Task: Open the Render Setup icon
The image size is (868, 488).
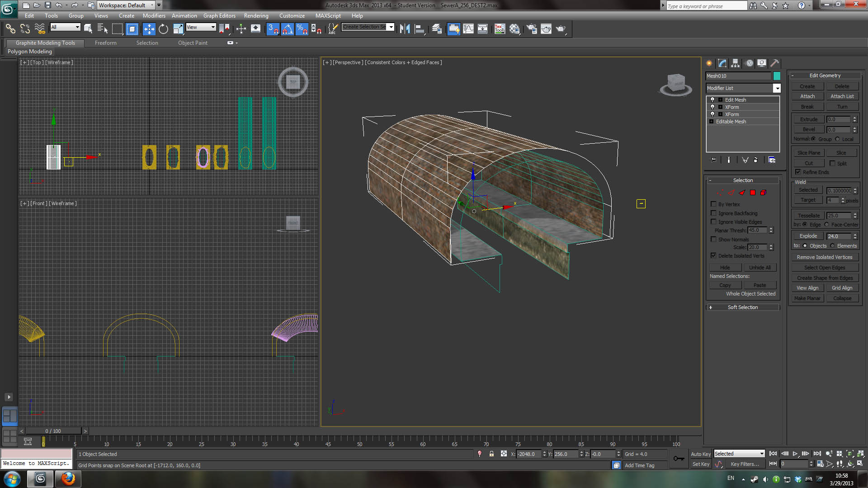Action: (532, 29)
